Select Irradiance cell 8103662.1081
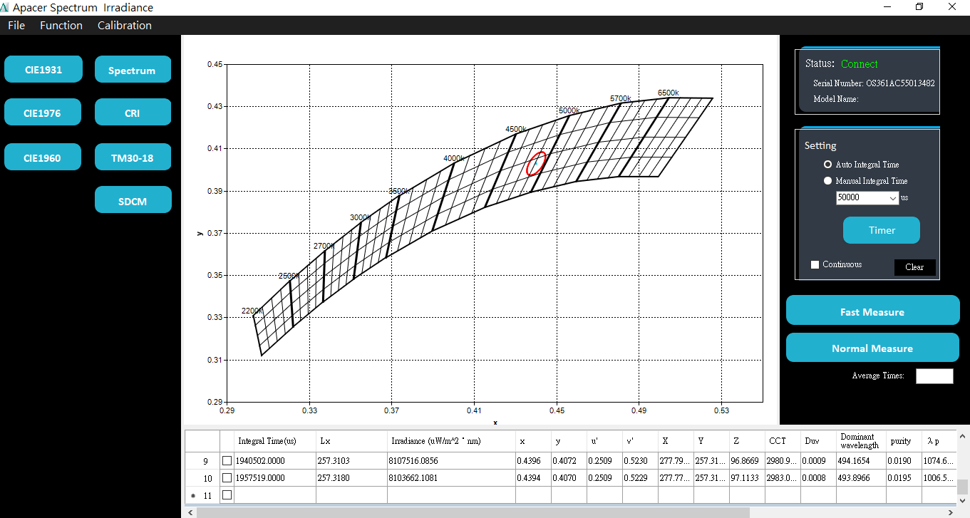Viewport: 970px width, 518px height. point(451,478)
